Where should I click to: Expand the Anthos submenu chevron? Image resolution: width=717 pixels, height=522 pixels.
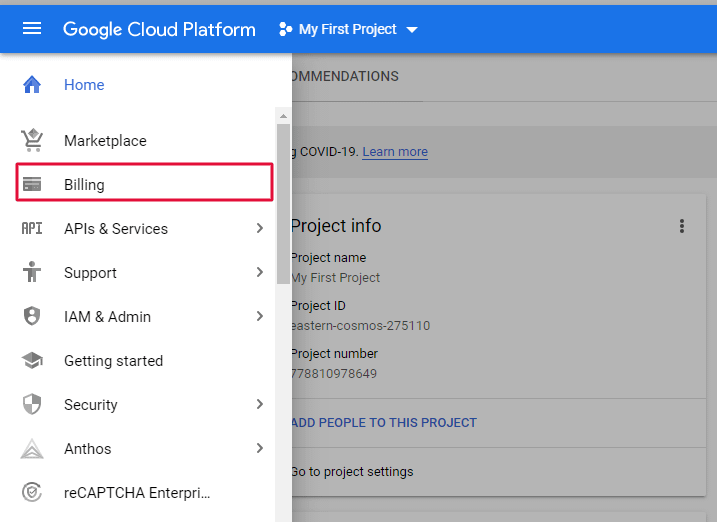click(260, 449)
